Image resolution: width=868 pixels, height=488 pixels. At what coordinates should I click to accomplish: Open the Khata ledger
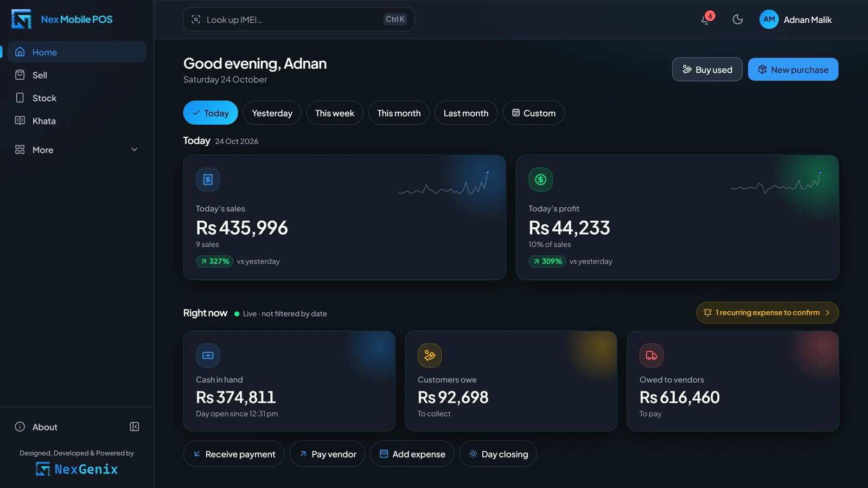(x=77, y=121)
